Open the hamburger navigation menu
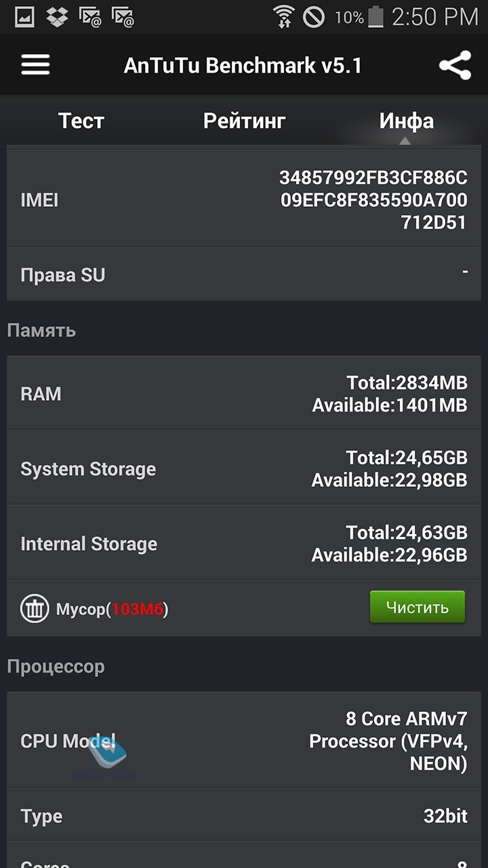 tap(35, 65)
